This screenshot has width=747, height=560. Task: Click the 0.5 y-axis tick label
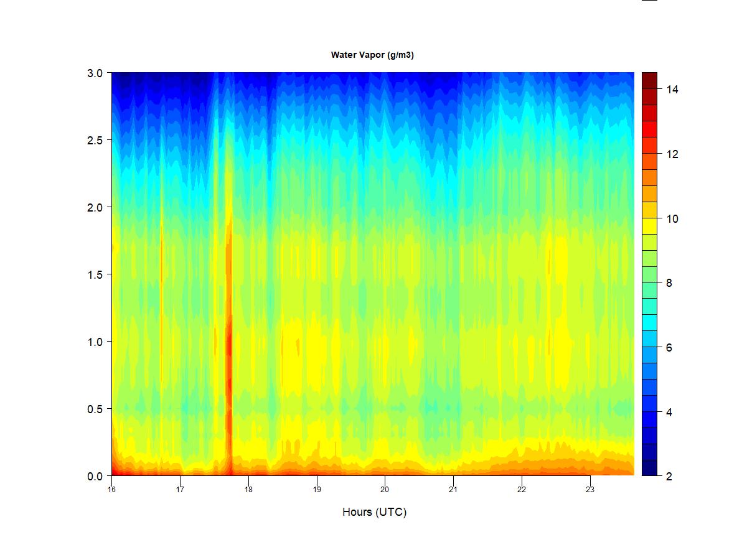[x=95, y=409]
